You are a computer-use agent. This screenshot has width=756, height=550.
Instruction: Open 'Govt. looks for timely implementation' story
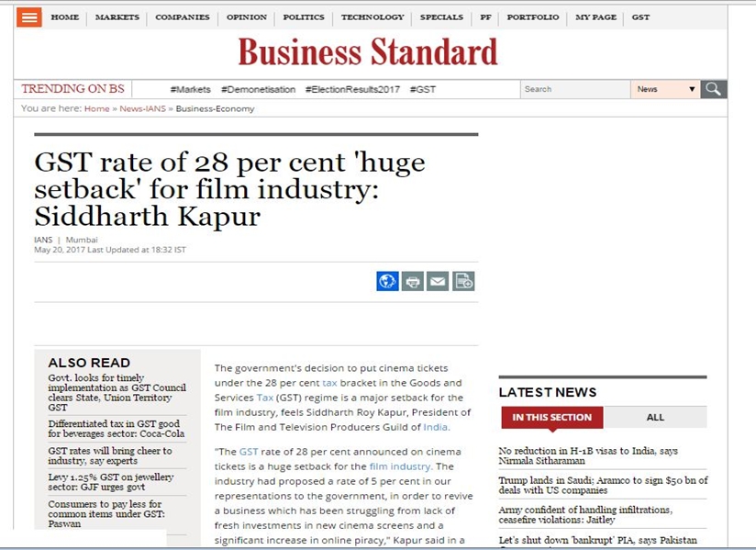(117, 393)
